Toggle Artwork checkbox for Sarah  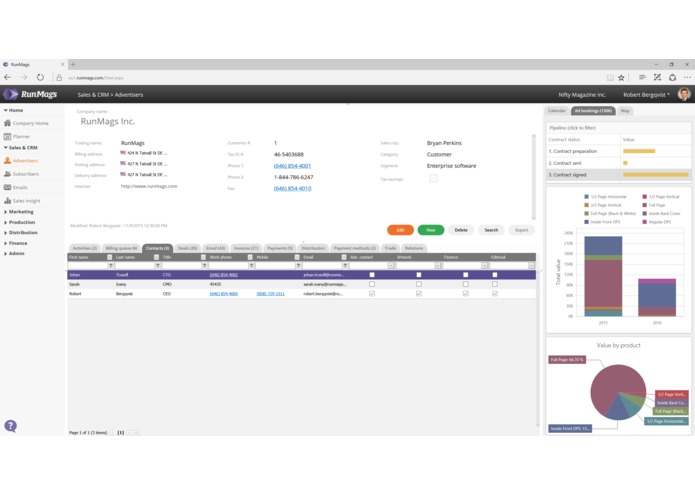[419, 284]
